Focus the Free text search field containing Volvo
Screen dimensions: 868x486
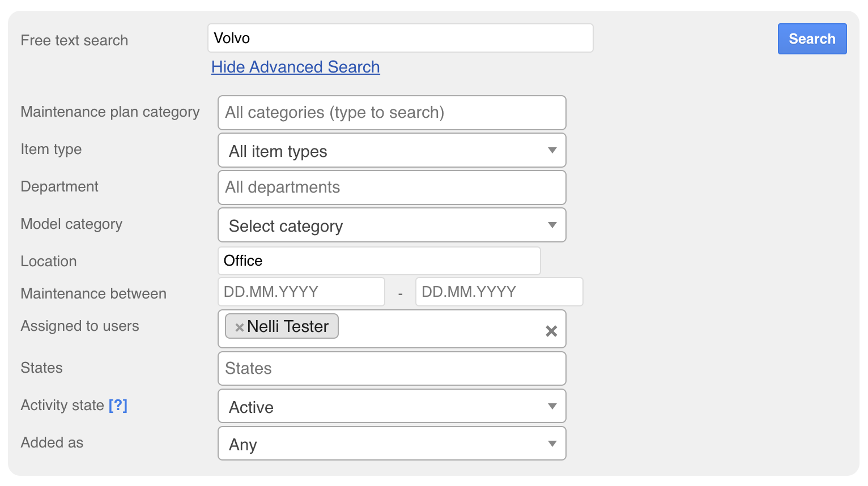pos(400,39)
